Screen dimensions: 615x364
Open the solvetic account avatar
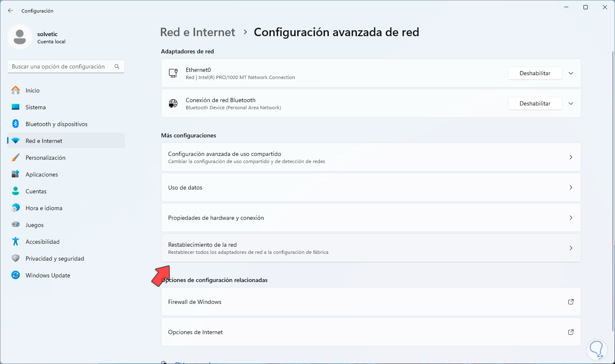(x=20, y=37)
